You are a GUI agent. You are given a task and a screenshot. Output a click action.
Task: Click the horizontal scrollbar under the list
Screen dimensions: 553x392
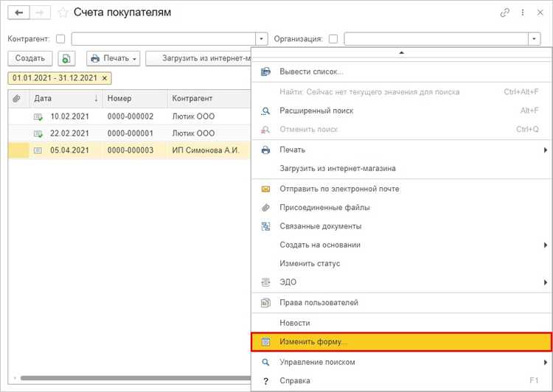(x=136, y=378)
